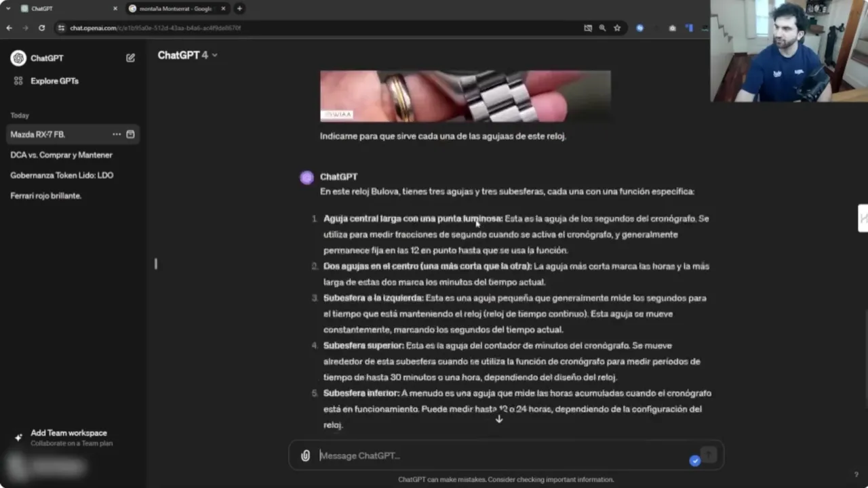
Task: Click the uploaded watch image thumbnail
Action: [465, 96]
